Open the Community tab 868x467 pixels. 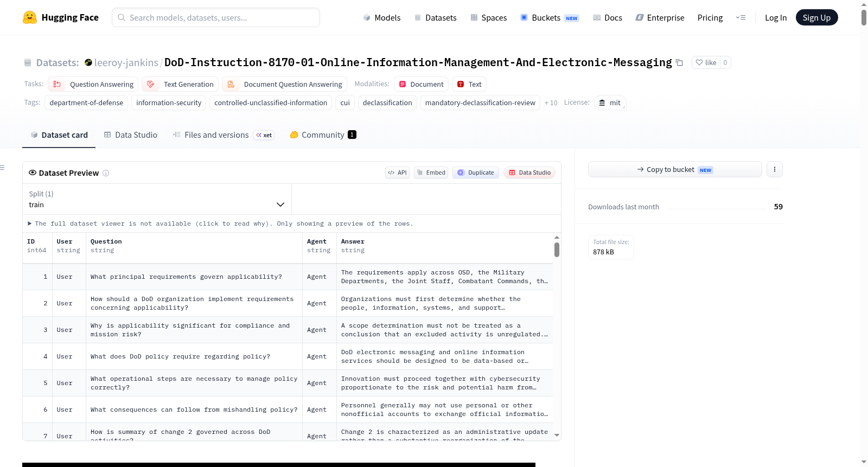[x=323, y=135]
